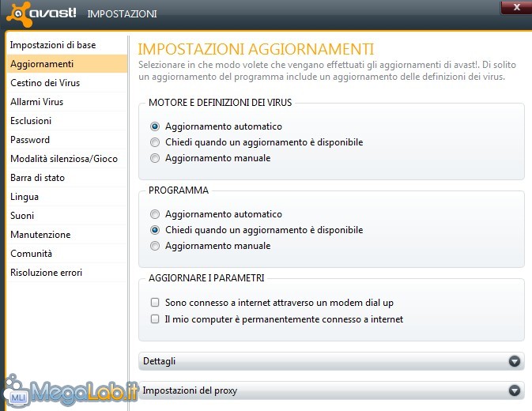
Task: Click the Dettagli header bar
Action: tap(331, 361)
